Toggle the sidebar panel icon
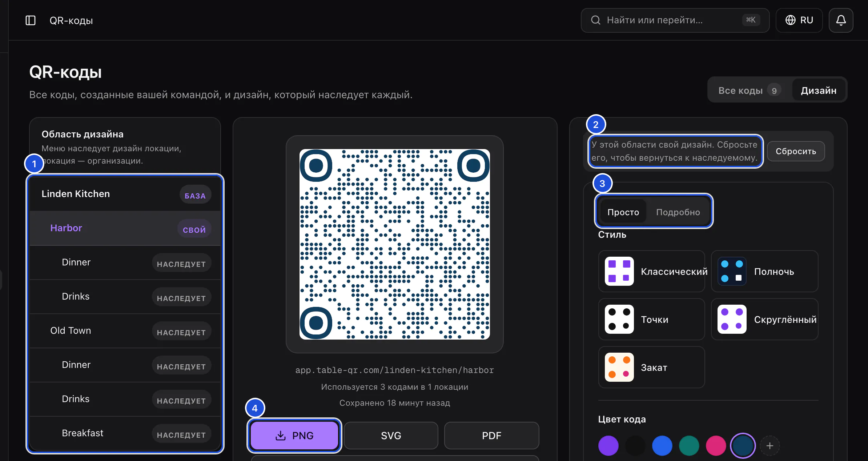 31,20
